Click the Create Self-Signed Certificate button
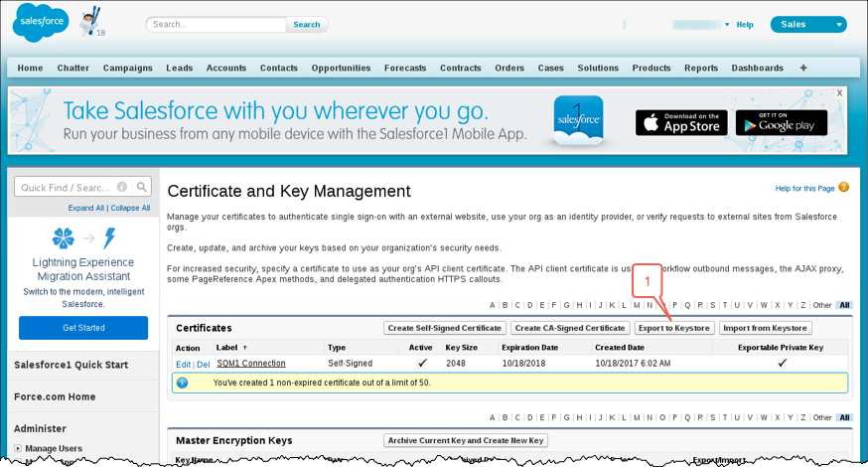The image size is (868, 467). pos(445,328)
